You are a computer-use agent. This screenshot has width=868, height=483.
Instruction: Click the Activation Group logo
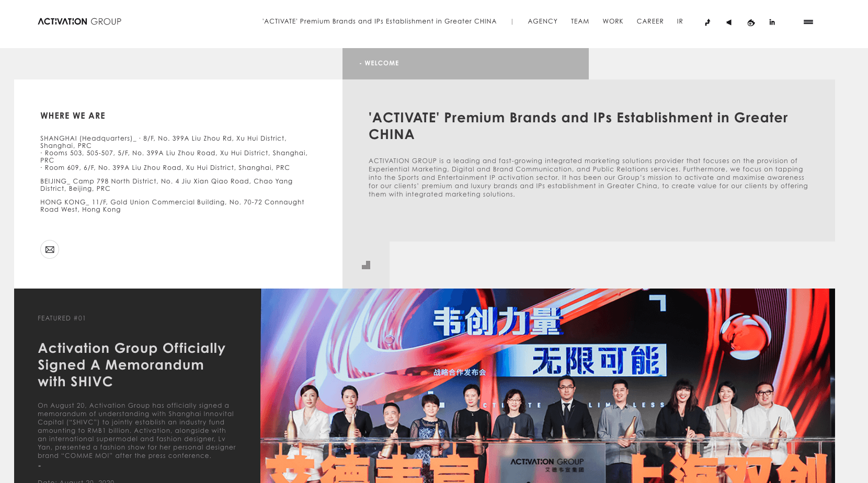[x=79, y=21]
